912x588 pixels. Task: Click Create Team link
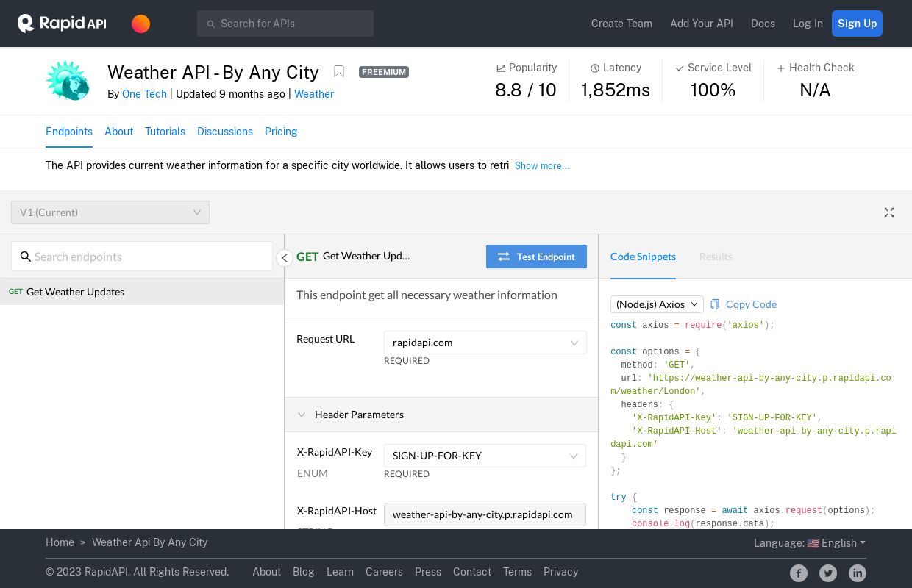(621, 24)
